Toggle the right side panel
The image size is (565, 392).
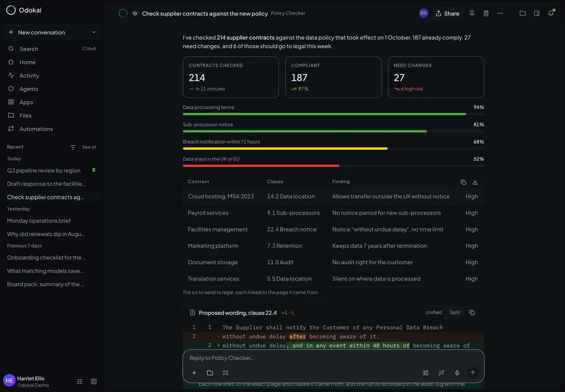pos(537,14)
